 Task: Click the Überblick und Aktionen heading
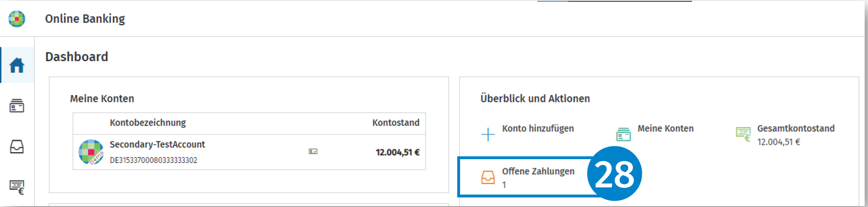click(535, 98)
